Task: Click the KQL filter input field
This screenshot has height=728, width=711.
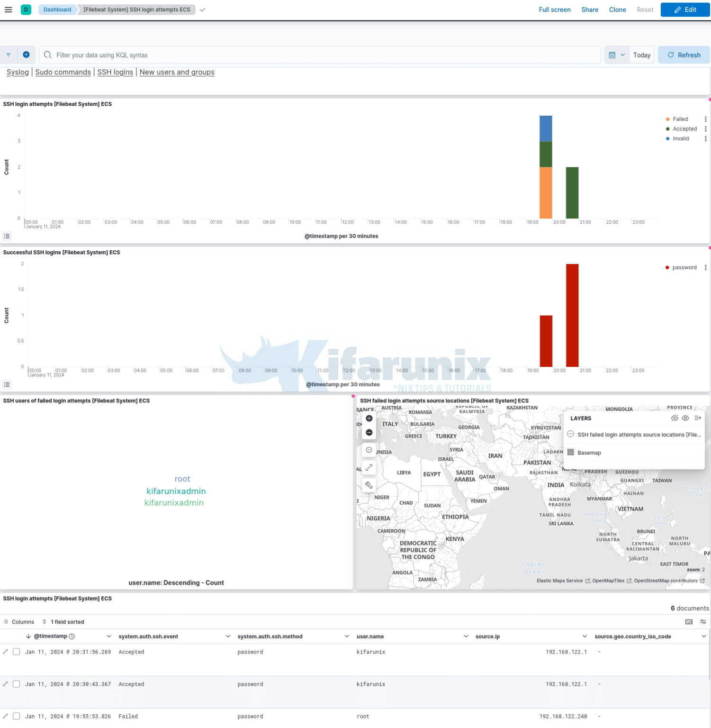Action: [189, 55]
